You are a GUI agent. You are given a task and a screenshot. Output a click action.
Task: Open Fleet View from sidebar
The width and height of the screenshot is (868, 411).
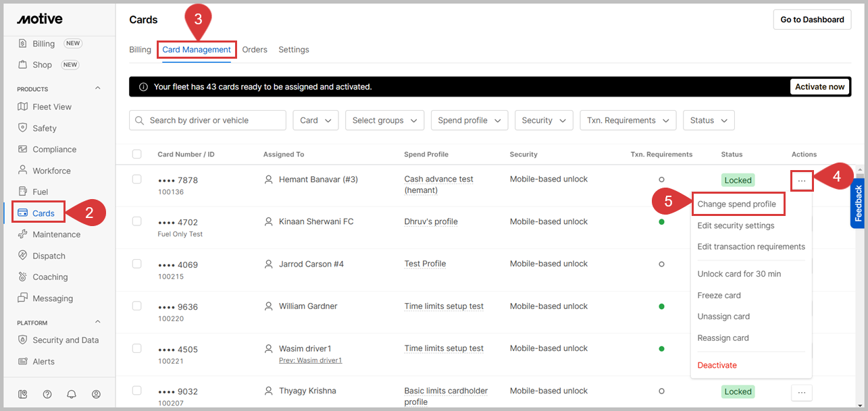[51, 107]
